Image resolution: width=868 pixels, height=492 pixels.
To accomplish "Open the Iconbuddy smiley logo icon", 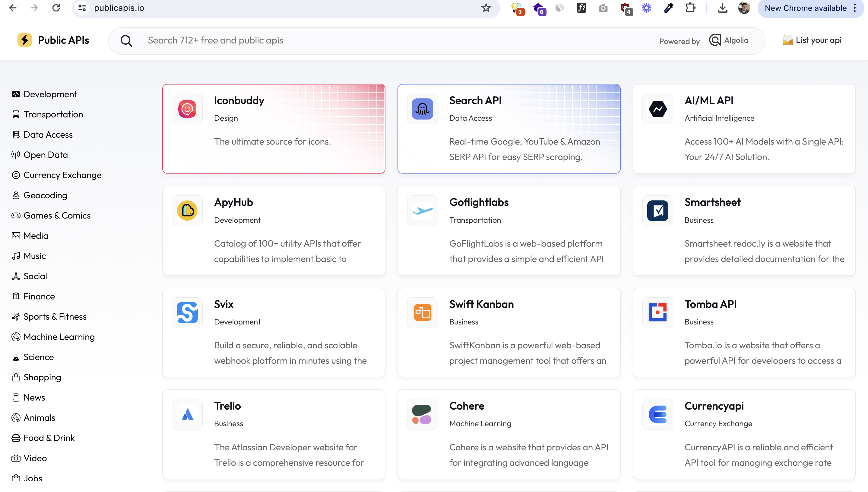I will [x=187, y=109].
